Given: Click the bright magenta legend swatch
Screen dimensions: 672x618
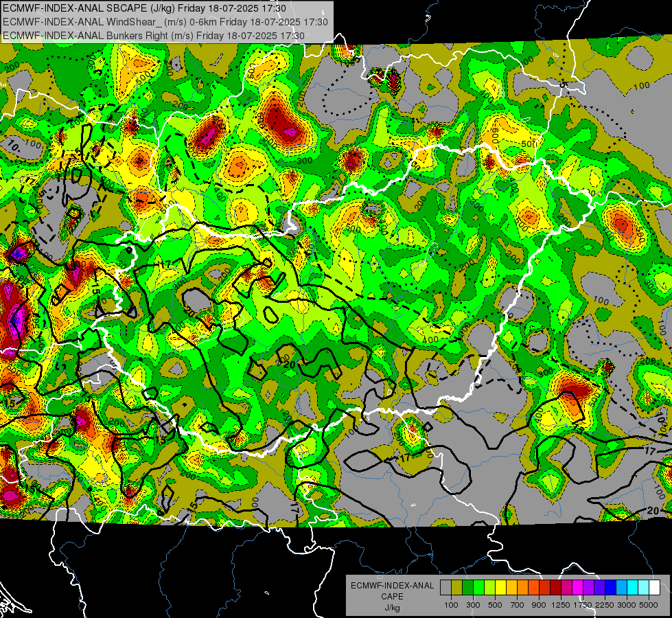Looking at the screenshot, I should pos(578,587).
